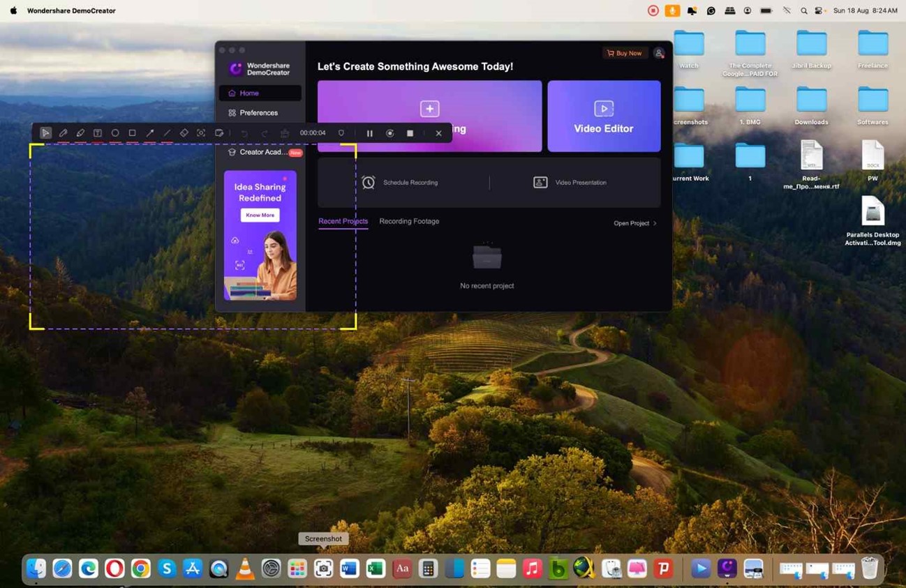Viewport: 906px width, 588px height.
Task: Open Control Center in menu bar
Action: [820, 10]
